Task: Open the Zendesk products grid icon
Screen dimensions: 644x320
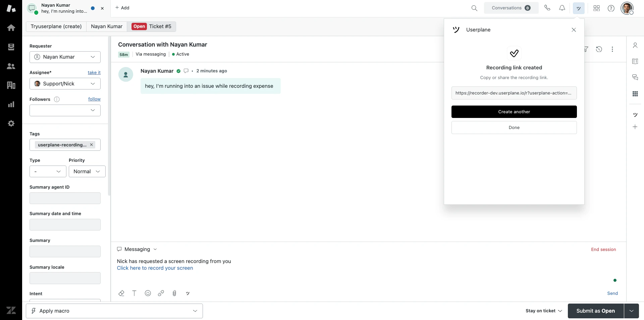Action: (596, 8)
